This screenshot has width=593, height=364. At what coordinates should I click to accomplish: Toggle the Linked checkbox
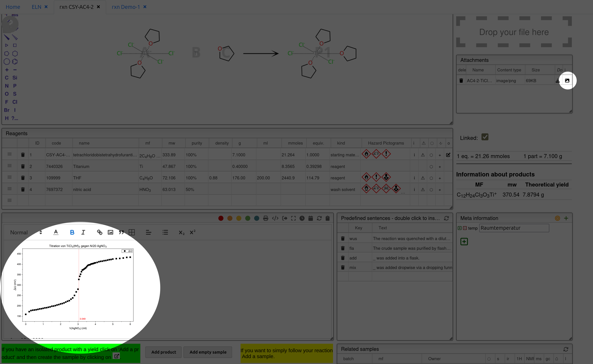(x=485, y=137)
